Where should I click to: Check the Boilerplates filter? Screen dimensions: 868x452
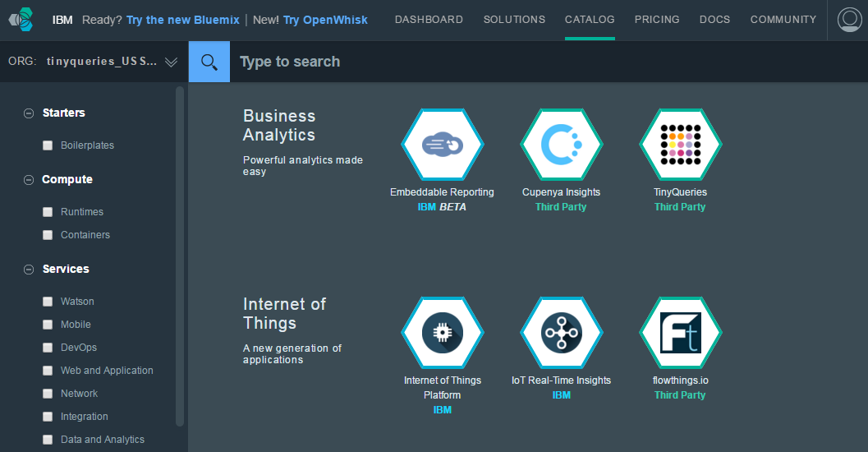click(48, 145)
